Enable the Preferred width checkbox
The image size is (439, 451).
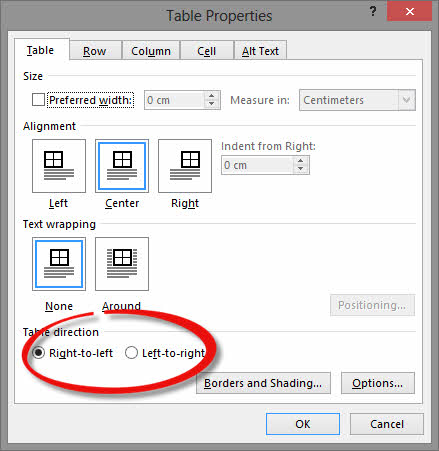click(x=38, y=100)
